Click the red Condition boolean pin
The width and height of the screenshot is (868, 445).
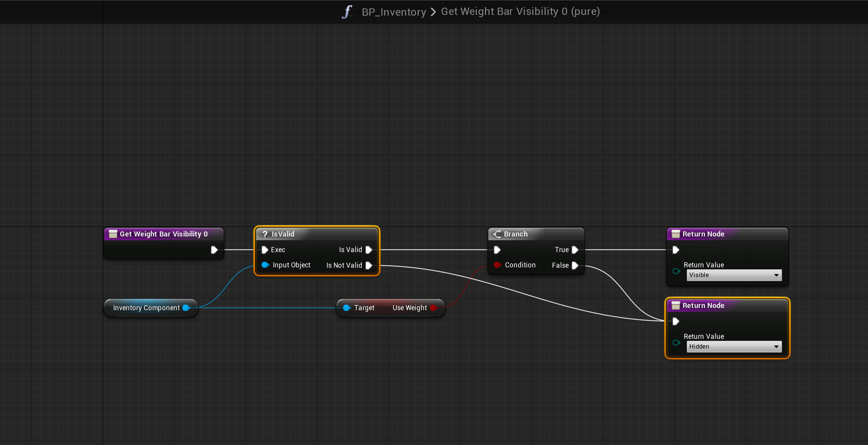pyautogui.click(x=497, y=265)
